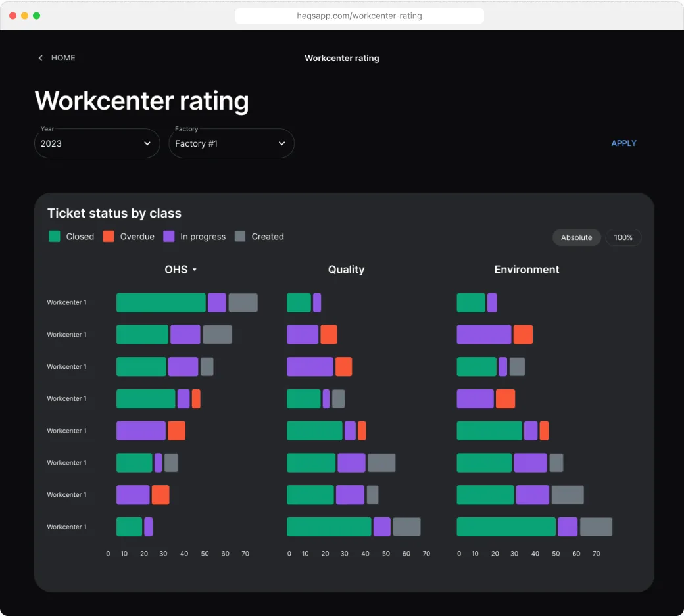Image resolution: width=684 pixels, height=616 pixels.
Task: Click the Closed legend label
Action: [x=80, y=237]
